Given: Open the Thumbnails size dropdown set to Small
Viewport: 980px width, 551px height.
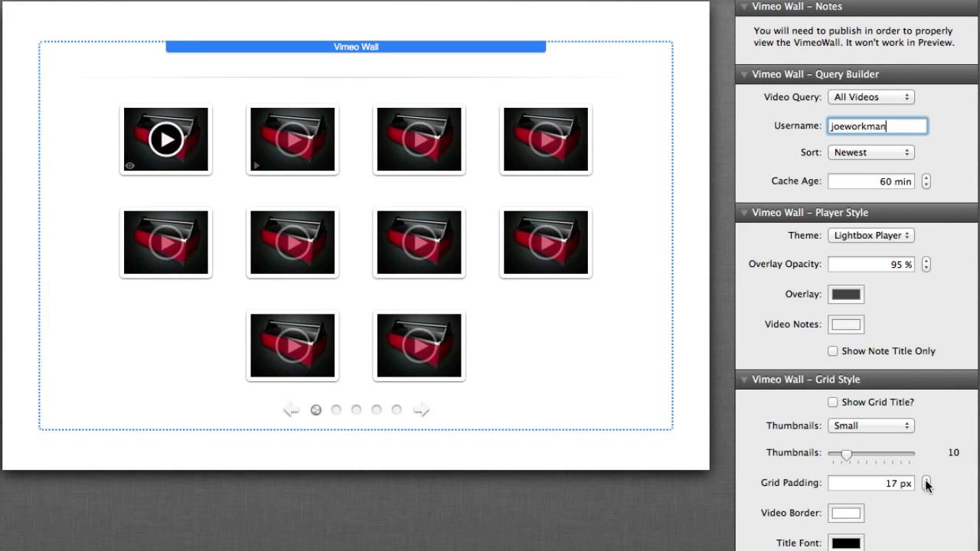Looking at the screenshot, I should coord(871,425).
